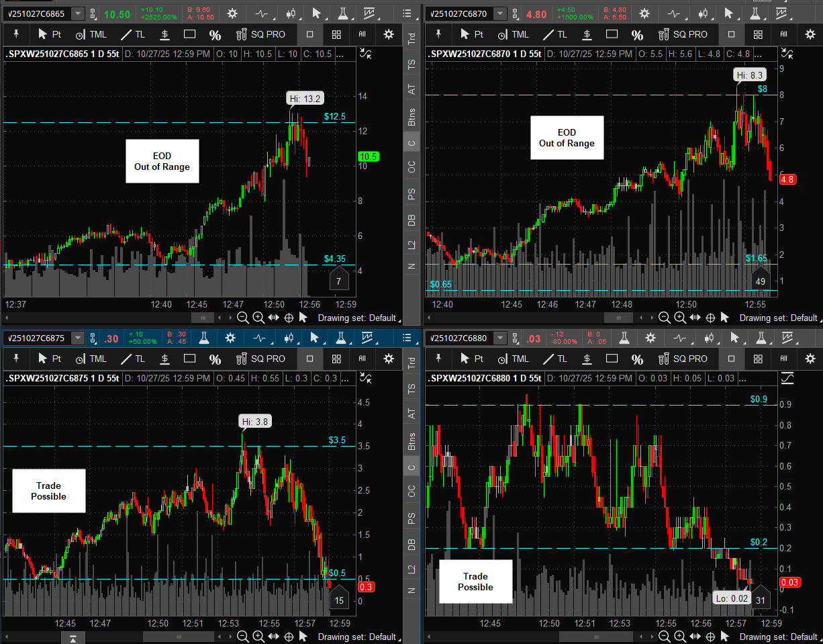This screenshot has width=823, height=644.
Task: Open SQ PRO in the C6865 toolbar
Action: click(x=260, y=34)
